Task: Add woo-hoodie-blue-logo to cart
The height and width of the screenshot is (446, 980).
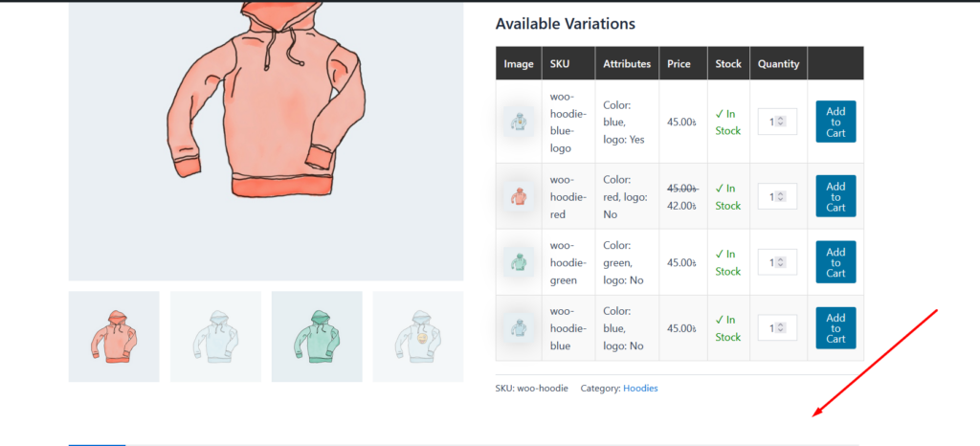Action: coord(835,122)
